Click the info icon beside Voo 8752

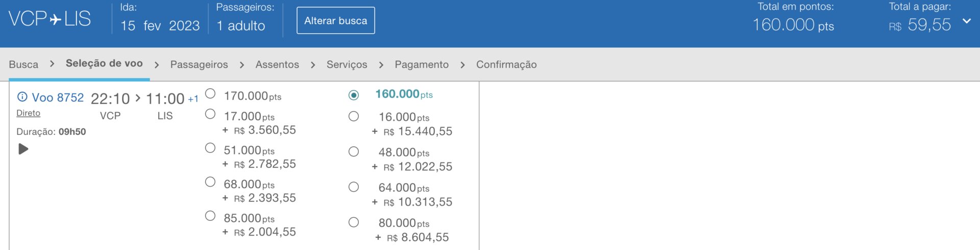(x=22, y=97)
